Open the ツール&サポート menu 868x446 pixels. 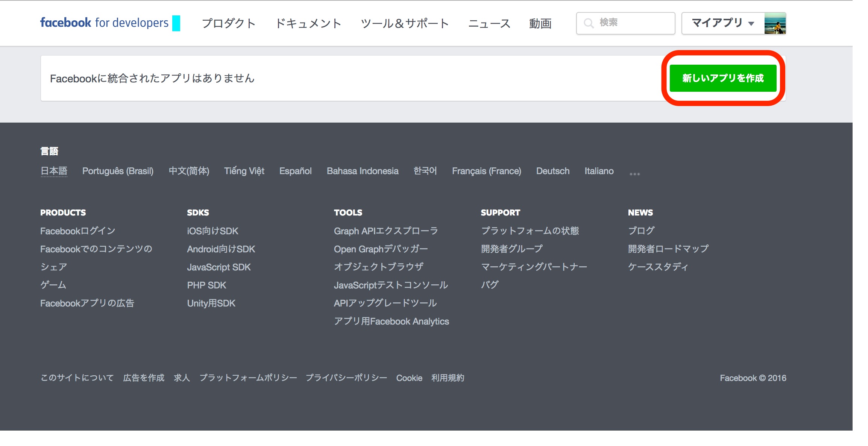pyautogui.click(x=405, y=23)
